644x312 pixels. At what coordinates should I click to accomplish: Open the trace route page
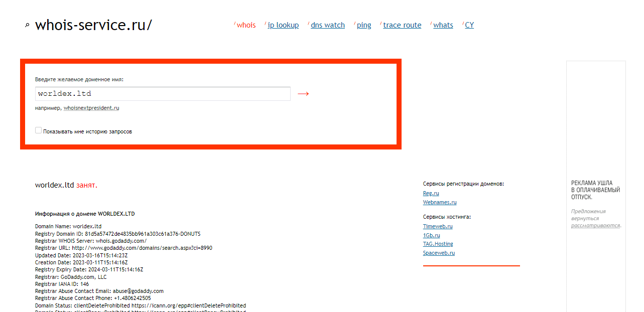pyautogui.click(x=402, y=25)
